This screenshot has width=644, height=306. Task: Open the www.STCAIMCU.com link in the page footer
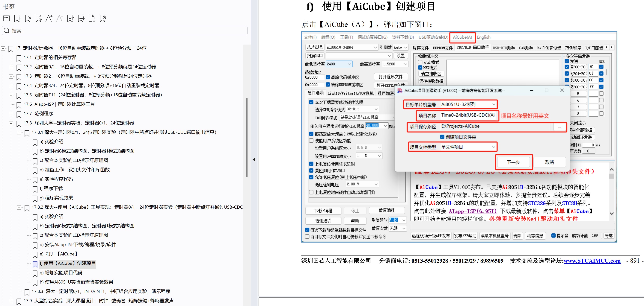[x=592, y=261]
